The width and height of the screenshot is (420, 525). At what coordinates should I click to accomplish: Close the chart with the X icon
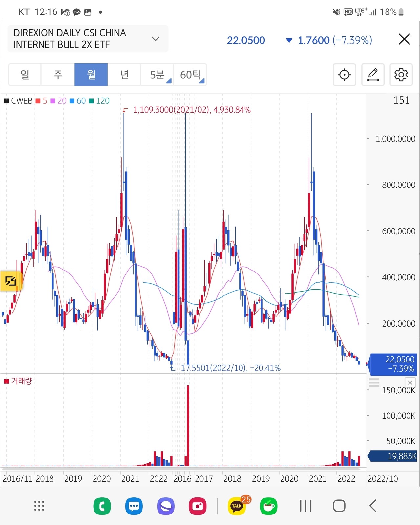pyautogui.click(x=404, y=39)
